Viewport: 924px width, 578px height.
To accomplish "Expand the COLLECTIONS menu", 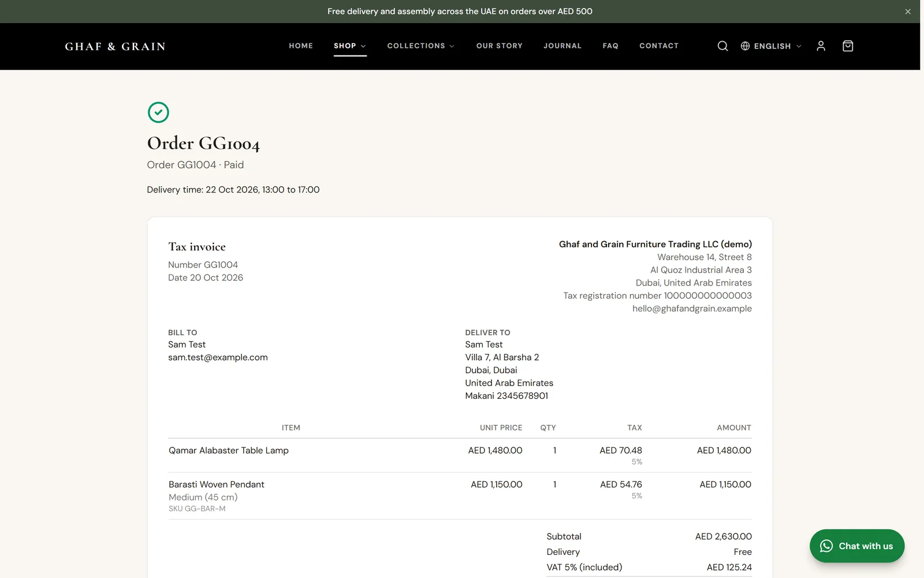I will (420, 46).
